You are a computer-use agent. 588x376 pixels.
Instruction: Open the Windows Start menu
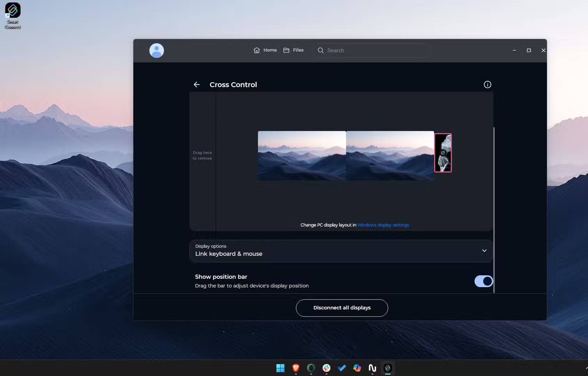(280, 368)
